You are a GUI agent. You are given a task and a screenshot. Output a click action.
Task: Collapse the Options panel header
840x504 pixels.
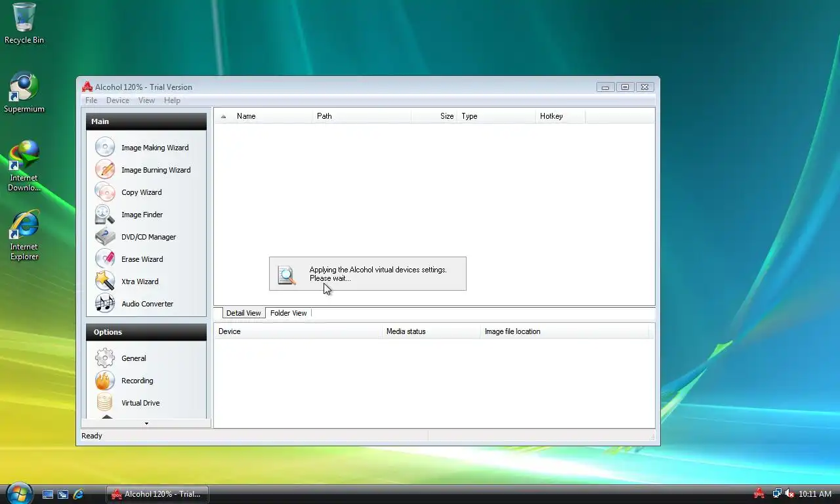click(146, 332)
